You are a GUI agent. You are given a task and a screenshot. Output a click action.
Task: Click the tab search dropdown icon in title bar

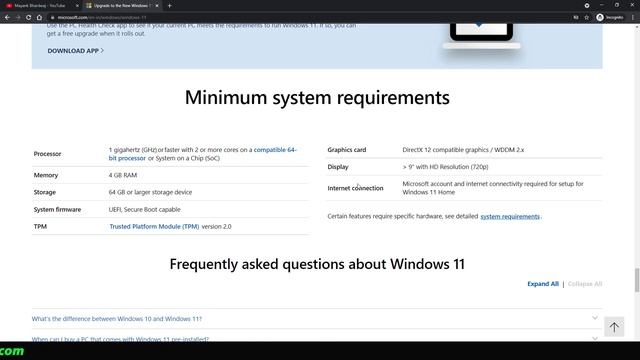587,6
